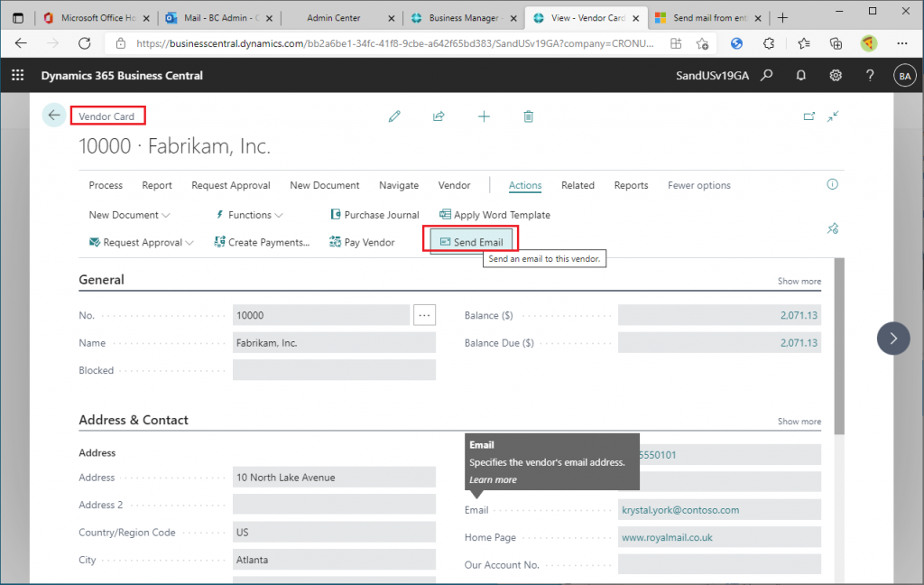Click the share icon on vendor card
Screen dimensions: 924x585
click(439, 116)
